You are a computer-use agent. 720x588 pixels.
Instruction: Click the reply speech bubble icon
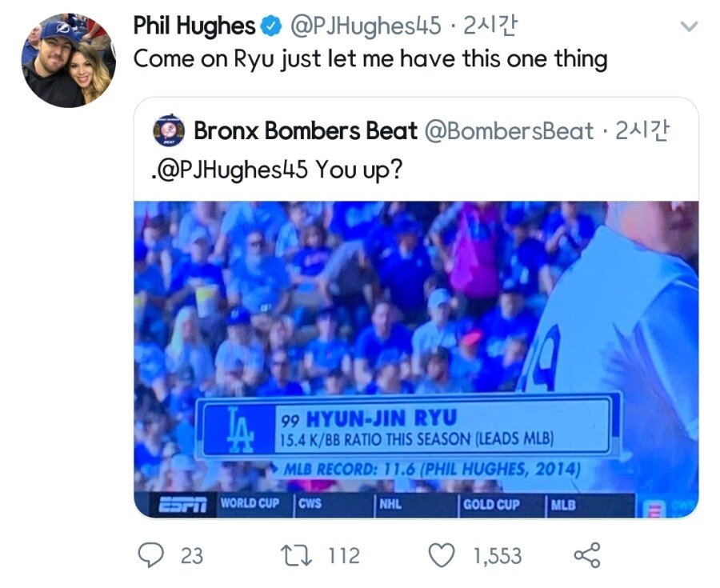150,555
